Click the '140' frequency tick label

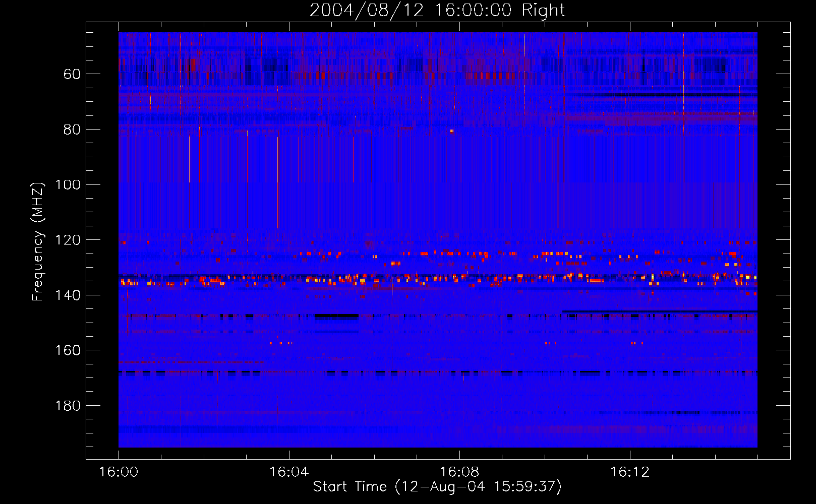click(x=68, y=295)
